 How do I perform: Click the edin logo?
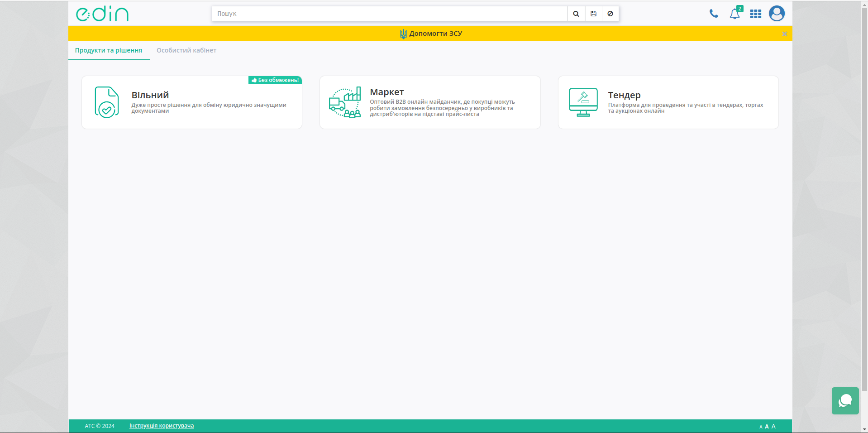click(x=102, y=14)
